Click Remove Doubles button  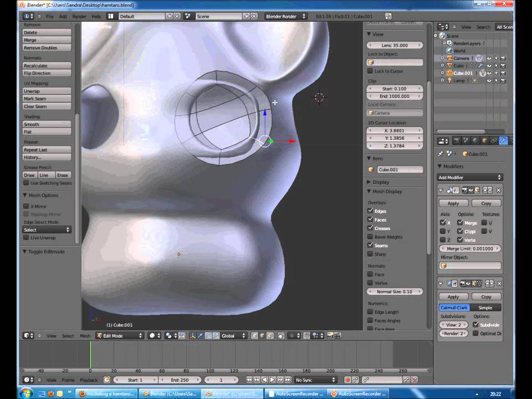point(47,48)
